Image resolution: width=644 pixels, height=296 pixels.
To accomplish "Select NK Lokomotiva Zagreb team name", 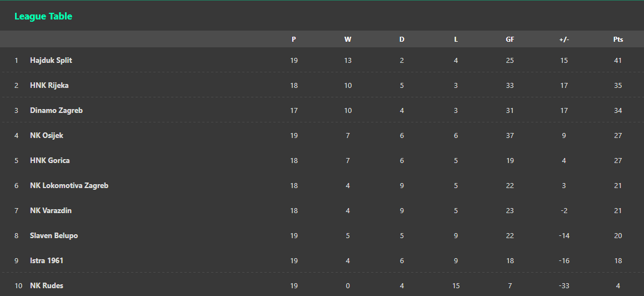I will coord(69,186).
